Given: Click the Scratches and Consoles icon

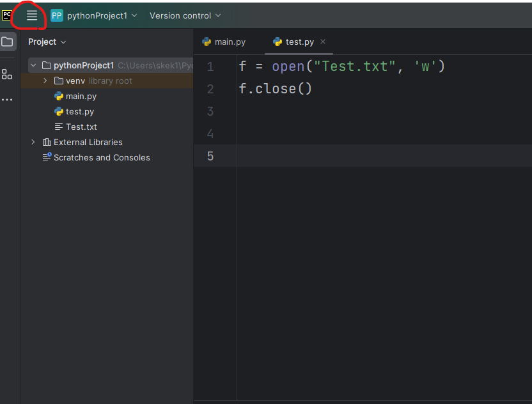Looking at the screenshot, I should (x=47, y=157).
